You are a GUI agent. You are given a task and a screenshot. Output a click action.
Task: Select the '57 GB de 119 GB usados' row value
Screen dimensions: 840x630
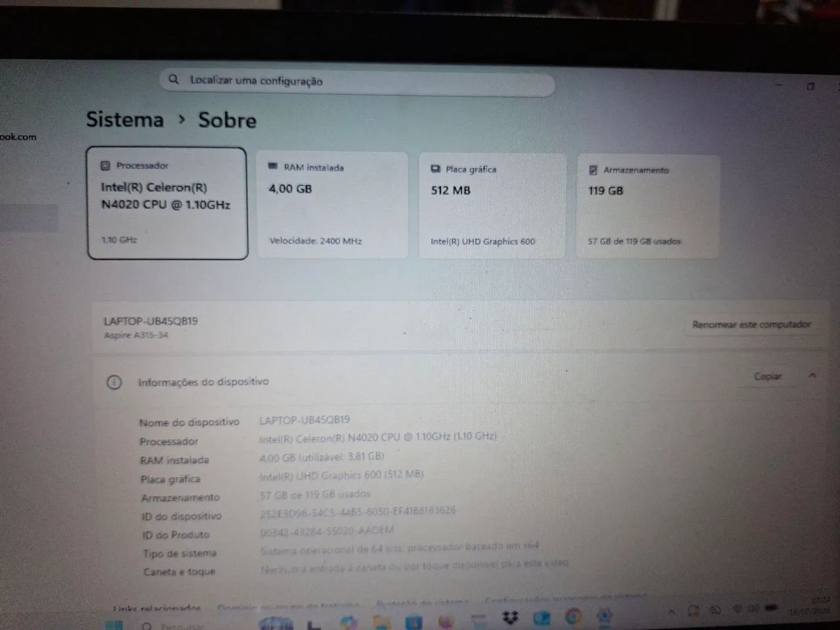coord(315,493)
